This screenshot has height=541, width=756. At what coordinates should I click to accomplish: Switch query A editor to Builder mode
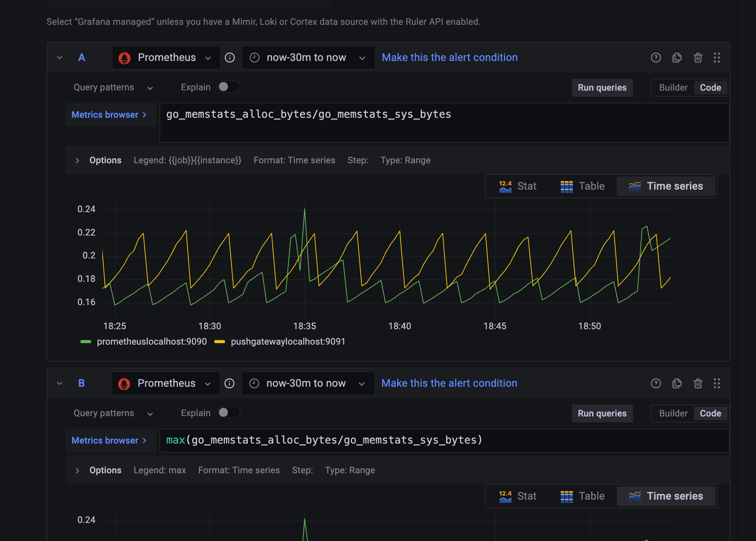point(673,88)
